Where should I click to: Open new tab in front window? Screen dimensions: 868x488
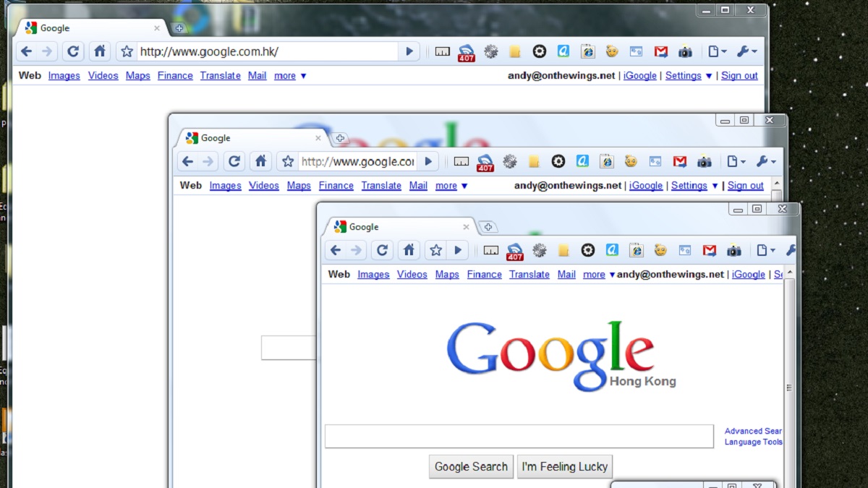click(488, 227)
